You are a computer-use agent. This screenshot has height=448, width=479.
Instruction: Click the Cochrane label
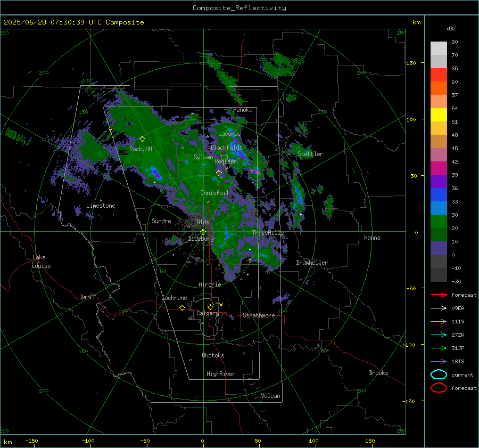pos(174,298)
